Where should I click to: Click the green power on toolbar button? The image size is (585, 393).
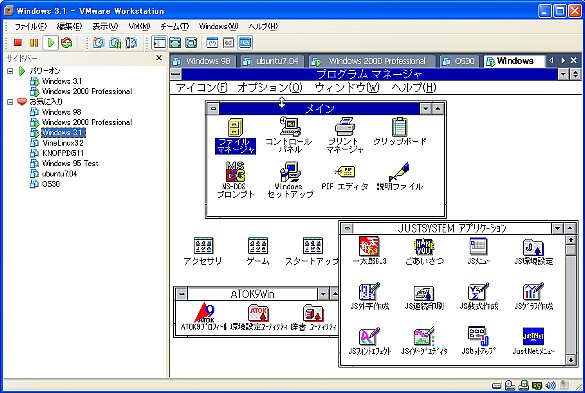click(50, 43)
